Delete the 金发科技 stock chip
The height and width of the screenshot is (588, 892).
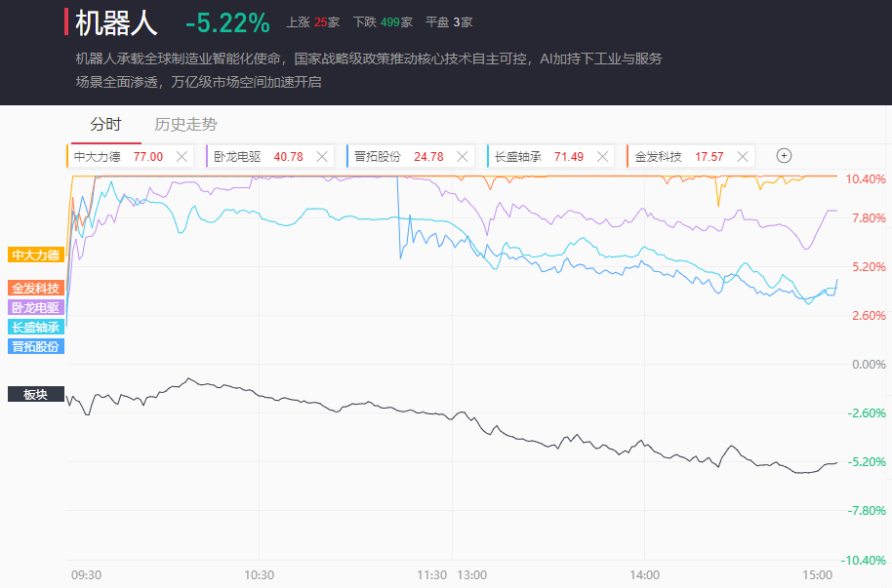[x=744, y=156]
